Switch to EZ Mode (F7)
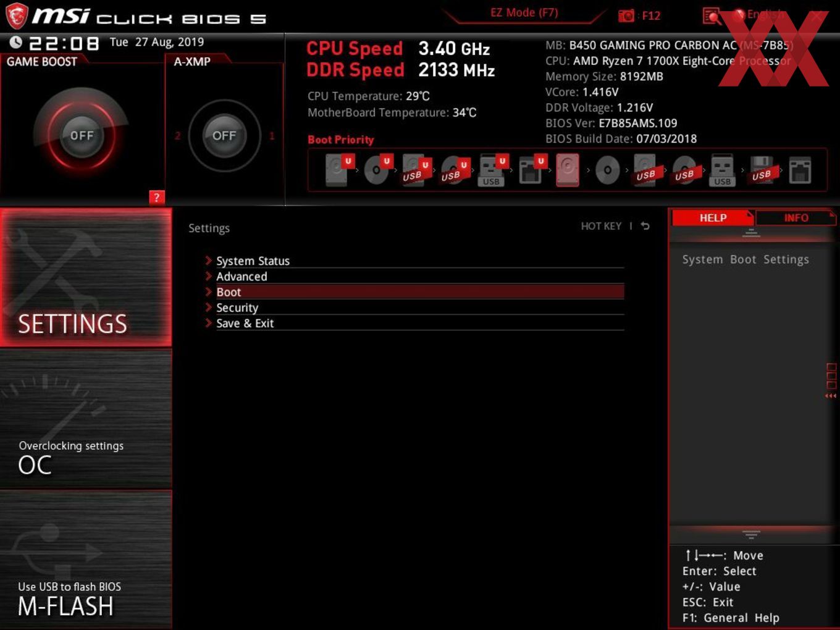840x630 pixels. coord(524,12)
